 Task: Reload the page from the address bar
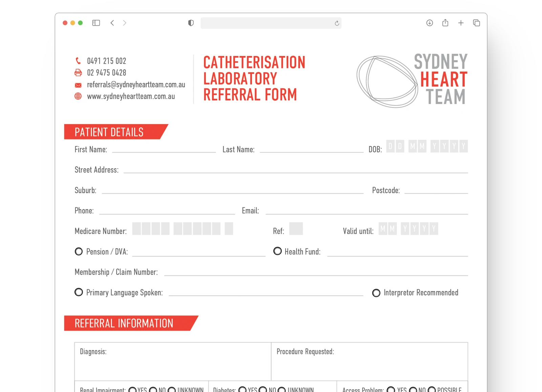point(337,23)
